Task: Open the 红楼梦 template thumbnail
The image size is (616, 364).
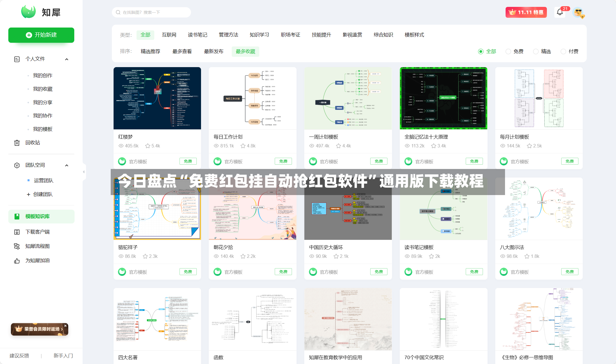Action: tap(157, 98)
